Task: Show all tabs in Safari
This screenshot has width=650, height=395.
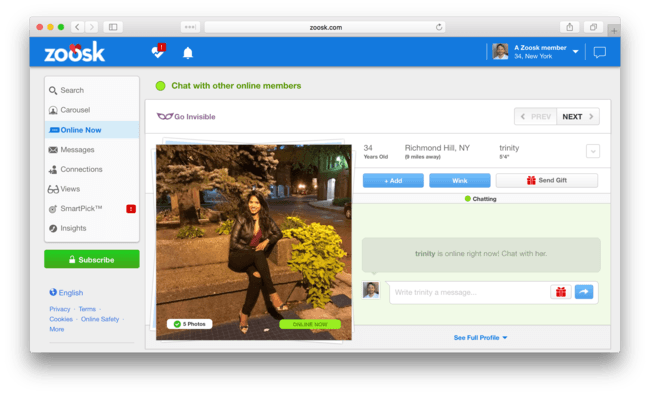Action: click(x=593, y=27)
